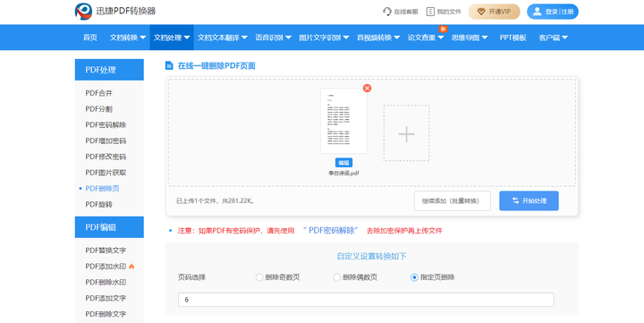Open PDF修改密码 in sidebar

pos(106,157)
